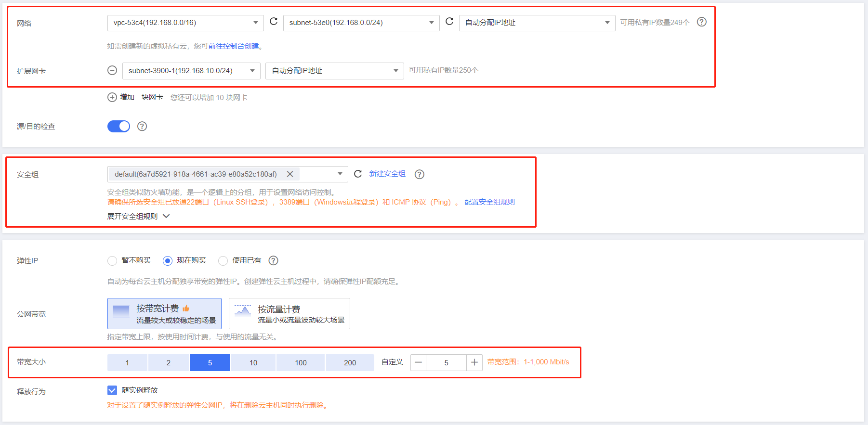
Task: Open the vpc-53c4 network dropdown
Action: 185,23
